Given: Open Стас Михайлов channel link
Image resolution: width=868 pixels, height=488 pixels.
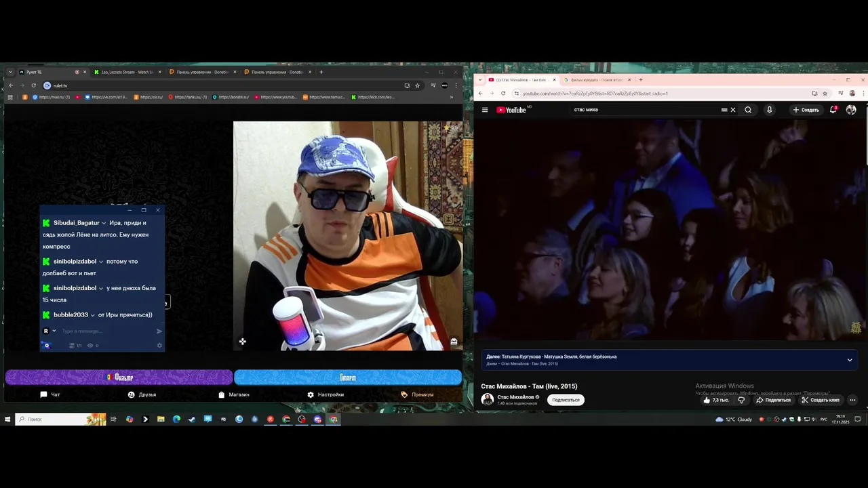Looking at the screenshot, I should tap(515, 397).
